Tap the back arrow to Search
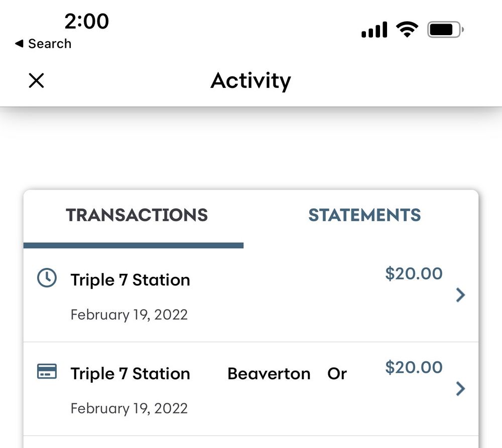 pos(19,44)
